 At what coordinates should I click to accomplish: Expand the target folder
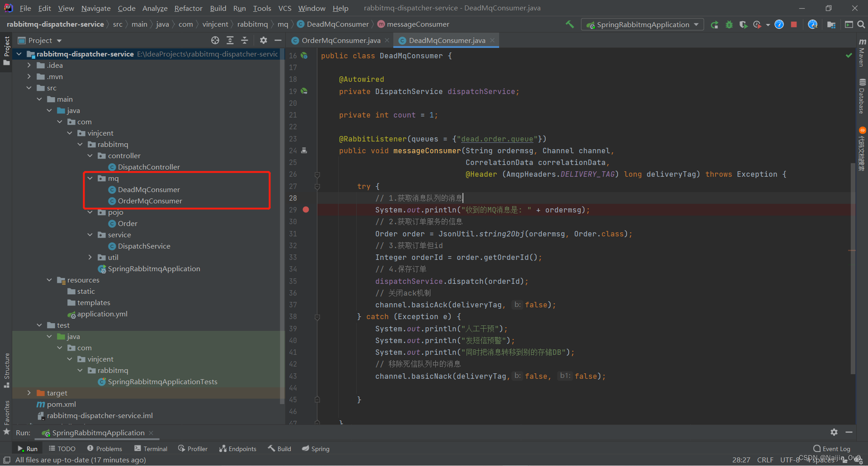29,393
